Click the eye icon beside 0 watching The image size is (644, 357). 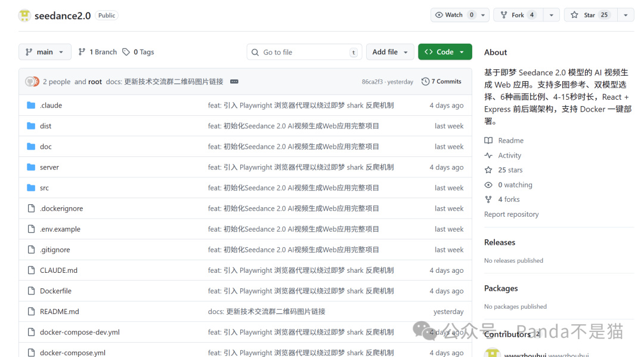click(x=488, y=184)
